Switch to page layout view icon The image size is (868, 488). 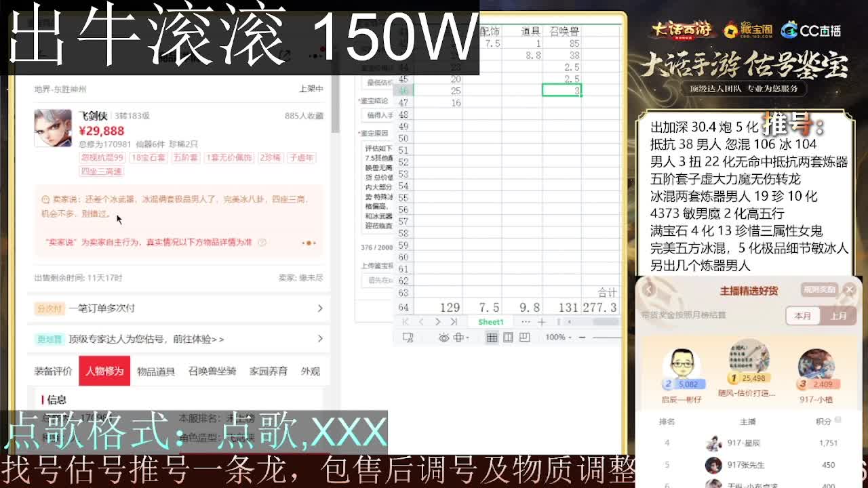click(x=524, y=338)
